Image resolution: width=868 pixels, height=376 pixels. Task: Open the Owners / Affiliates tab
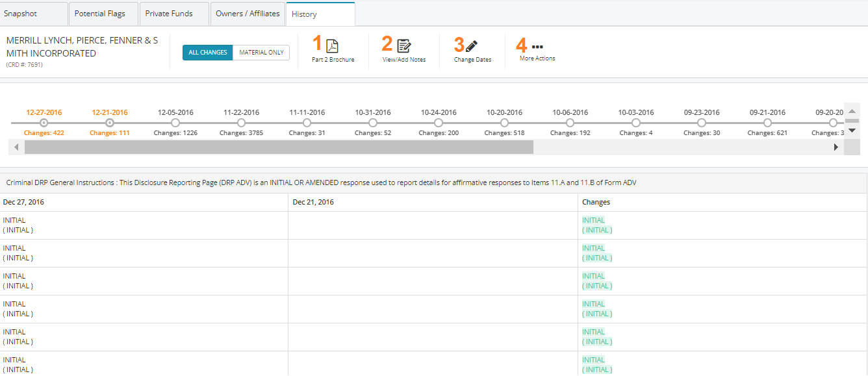[248, 14]
